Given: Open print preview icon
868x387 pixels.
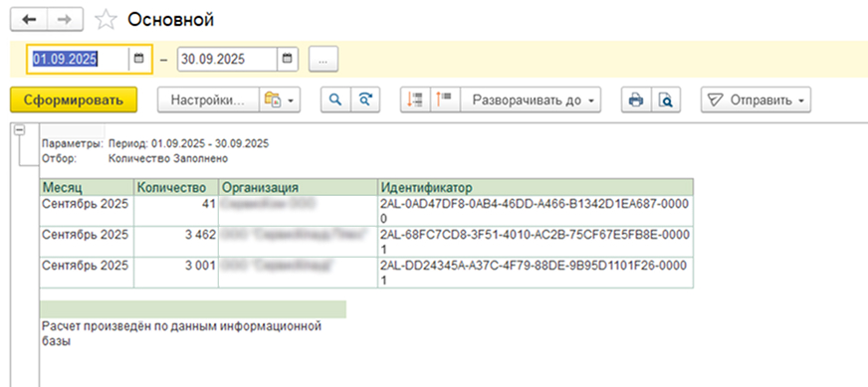Looking at the screenshot, I should (666, 100).
